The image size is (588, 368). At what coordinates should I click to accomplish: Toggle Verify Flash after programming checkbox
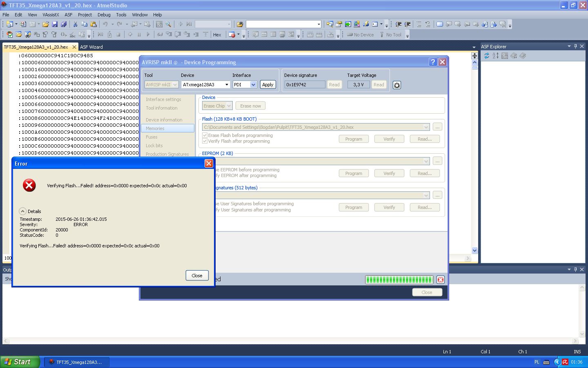tap(205, 141)
